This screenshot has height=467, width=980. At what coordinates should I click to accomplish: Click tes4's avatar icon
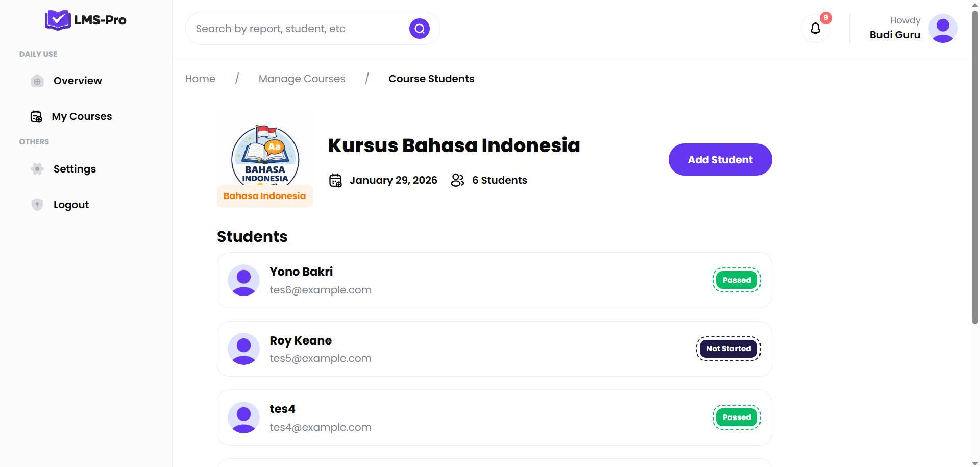tap(244, 417)
